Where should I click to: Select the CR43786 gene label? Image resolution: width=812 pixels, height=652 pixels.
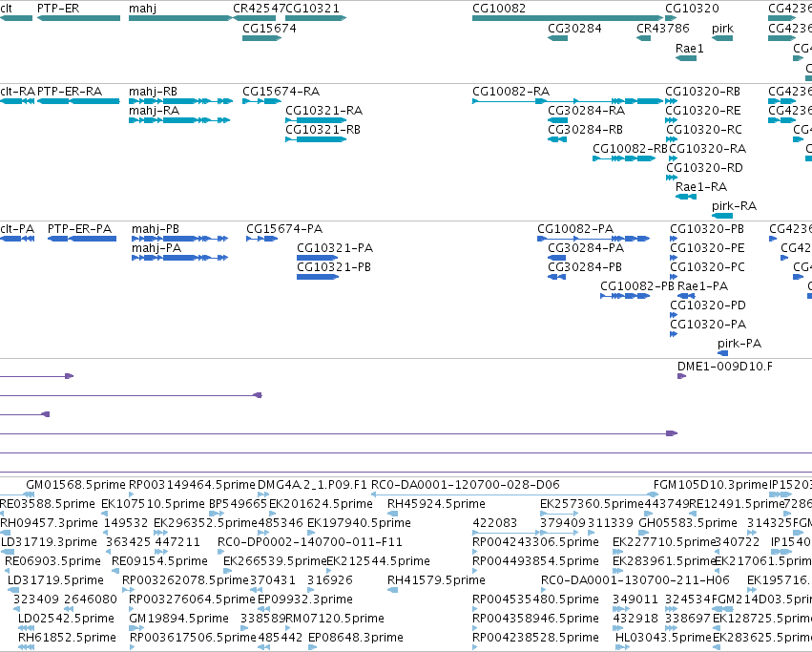click(663, 28)
